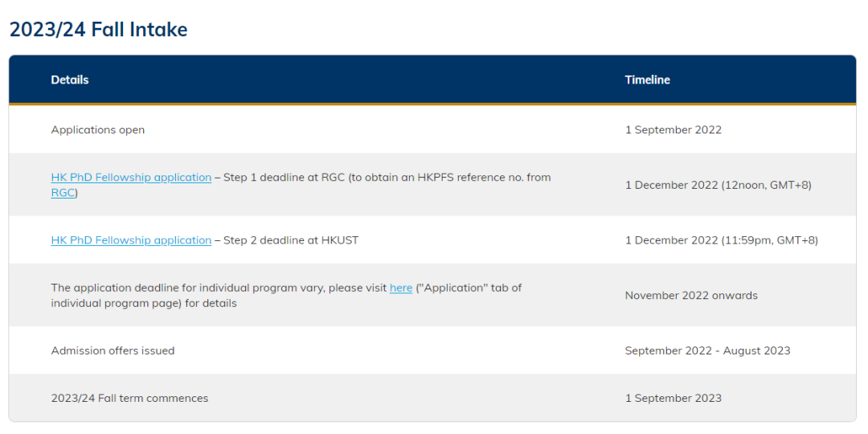The image size is (868, 434).
Task: Click the 2023/24 Fall Intake heading
Action: pos(98,30)
